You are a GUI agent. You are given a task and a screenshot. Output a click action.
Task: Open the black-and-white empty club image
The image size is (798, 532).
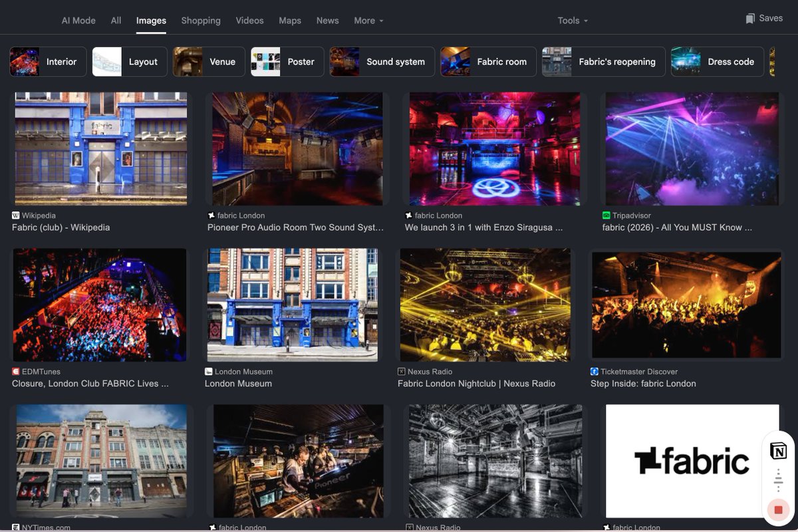tap(495, 462)
